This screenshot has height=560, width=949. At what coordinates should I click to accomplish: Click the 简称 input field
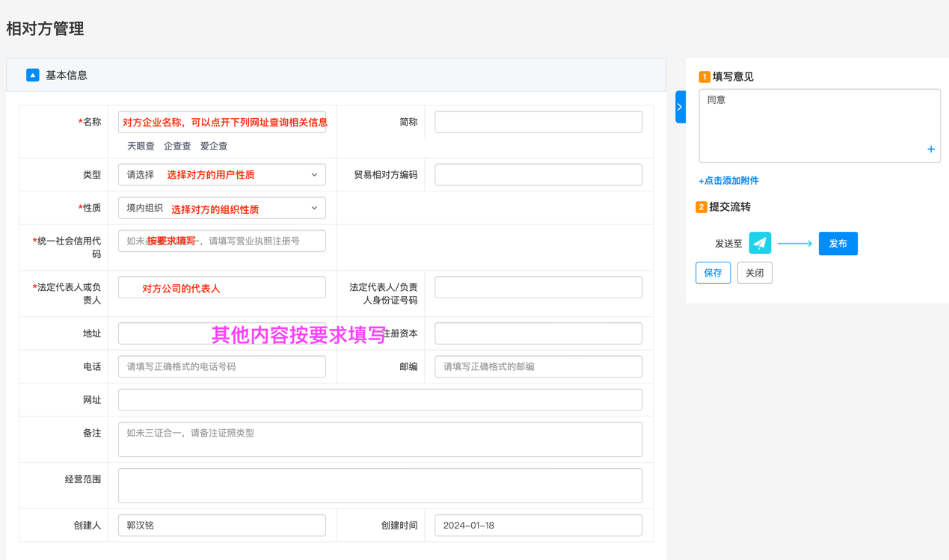538,121
